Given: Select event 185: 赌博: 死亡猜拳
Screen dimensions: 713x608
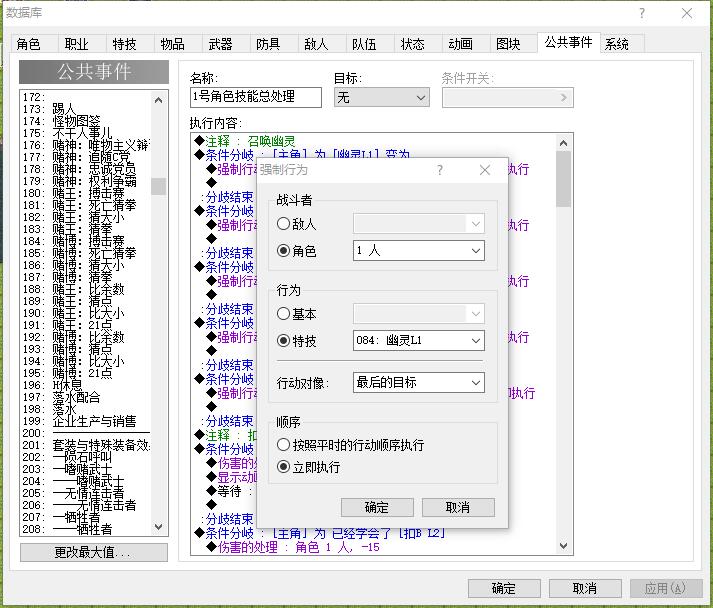Looking at the screenshot, I should tap(86, 253).
